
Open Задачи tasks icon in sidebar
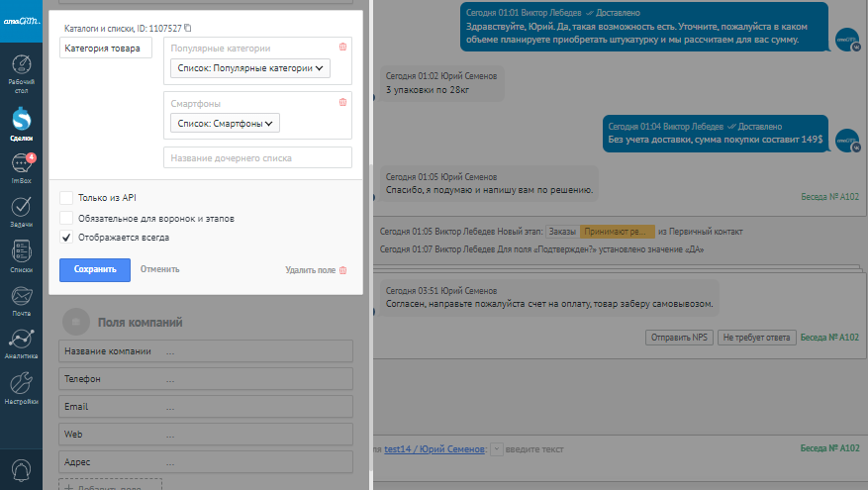pos(21,209)
